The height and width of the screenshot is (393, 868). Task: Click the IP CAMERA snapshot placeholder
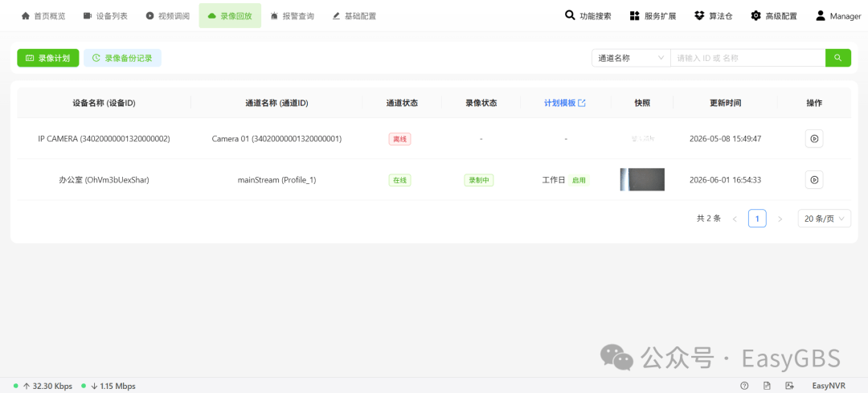(642, 138)
